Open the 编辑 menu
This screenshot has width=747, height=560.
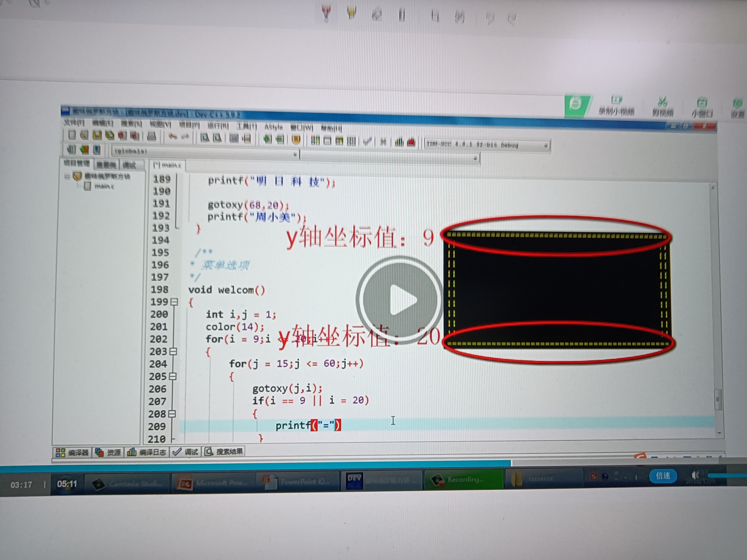tap(103, 123)
